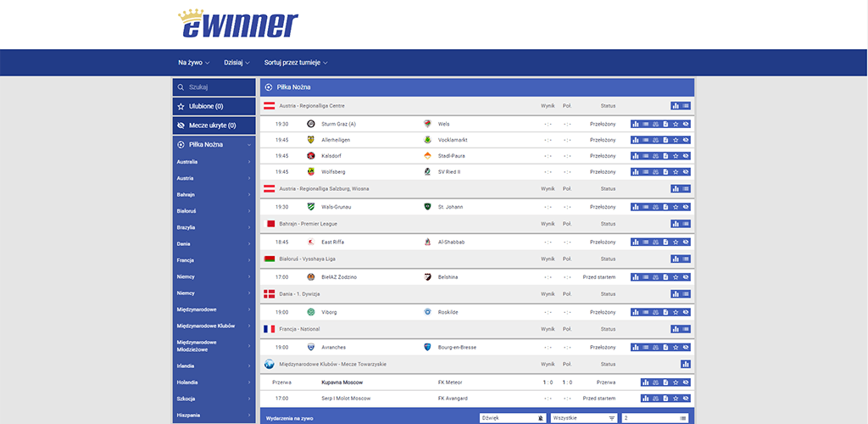Image resolution: width=868 pixels, height=424 pixels.
Task: Open statistics chart for Sturm Graz match
Action: coord(635,124)
